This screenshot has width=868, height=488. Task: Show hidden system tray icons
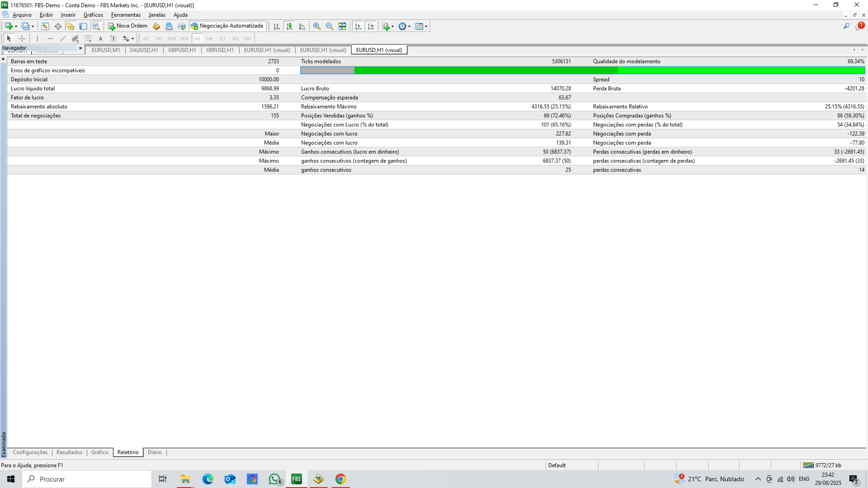coord(758,479)
